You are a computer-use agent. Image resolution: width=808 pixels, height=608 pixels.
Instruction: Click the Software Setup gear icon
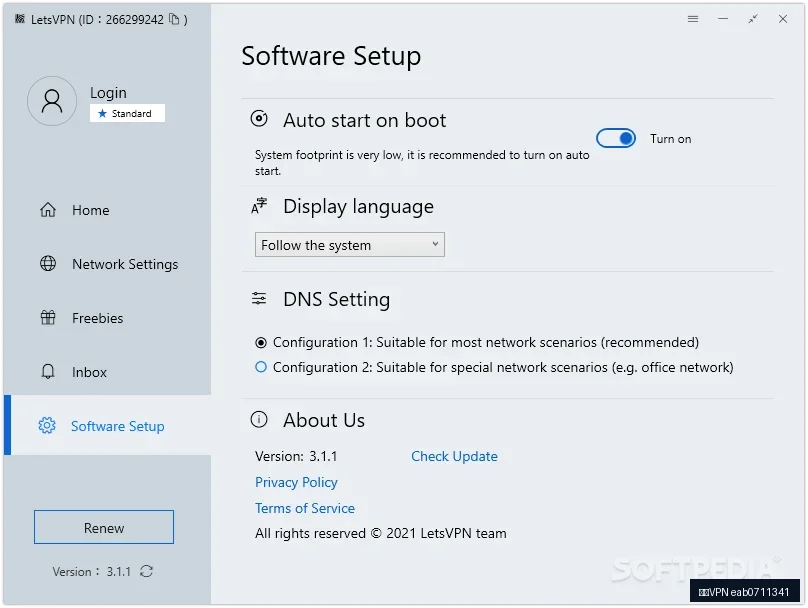pyautogui.click(x=47, y=426)
